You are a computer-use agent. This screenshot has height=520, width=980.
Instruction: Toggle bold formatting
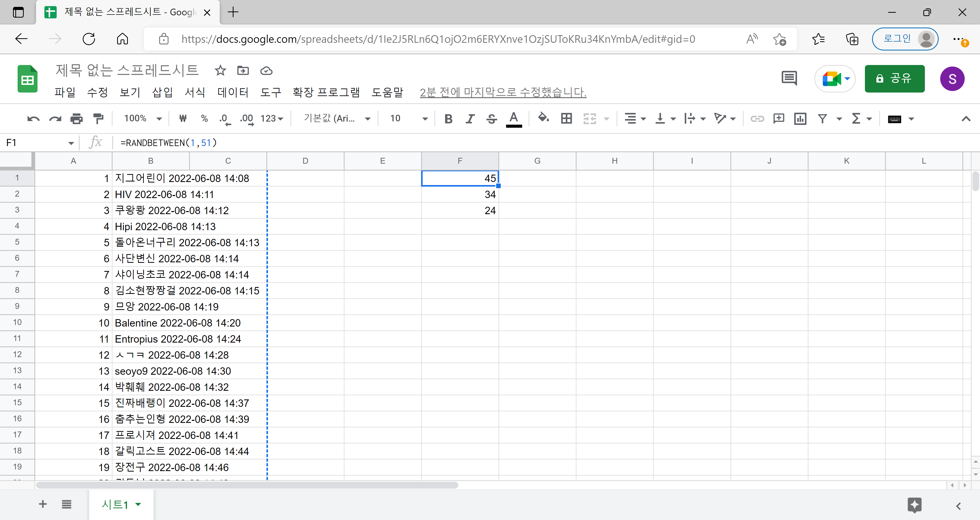449,119
